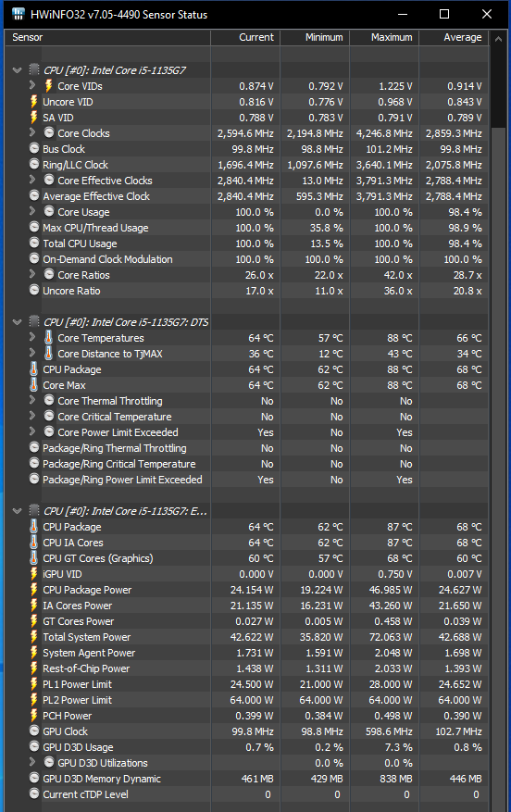Click the icon beside Total CPU Usage

(33, 243)
